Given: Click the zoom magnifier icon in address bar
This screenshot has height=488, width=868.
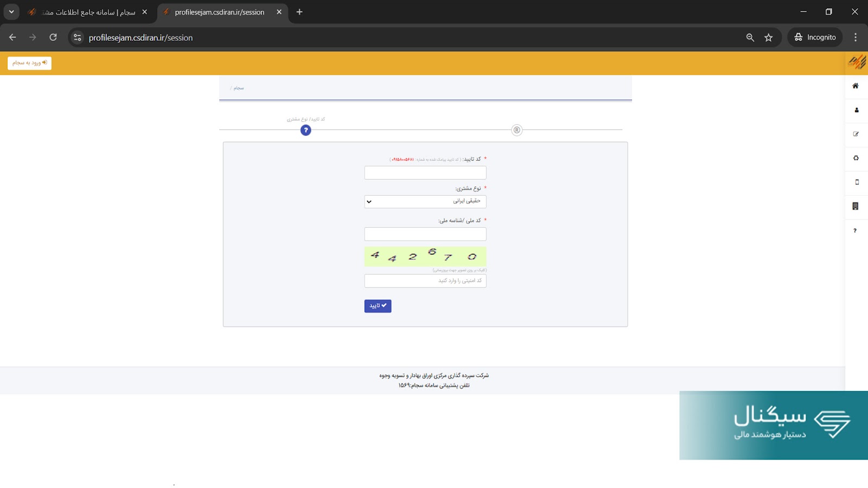Looking at the screenshot, I should click(x=750, y=37).
